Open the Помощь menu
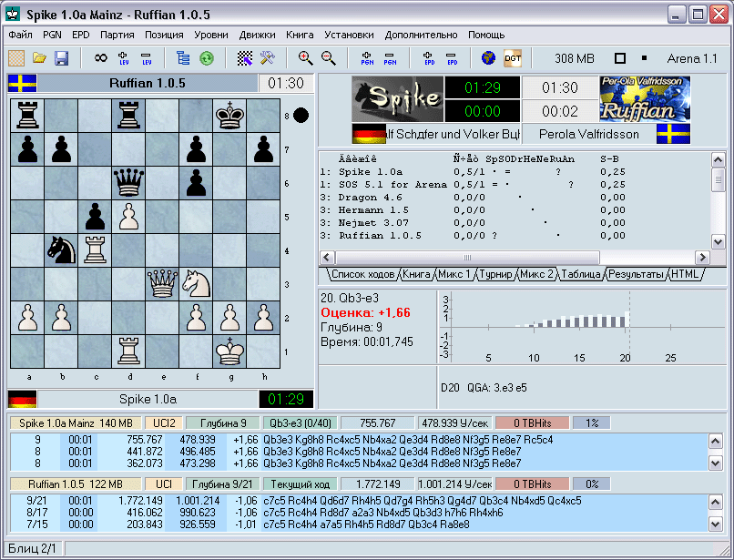 pos(486,35)
